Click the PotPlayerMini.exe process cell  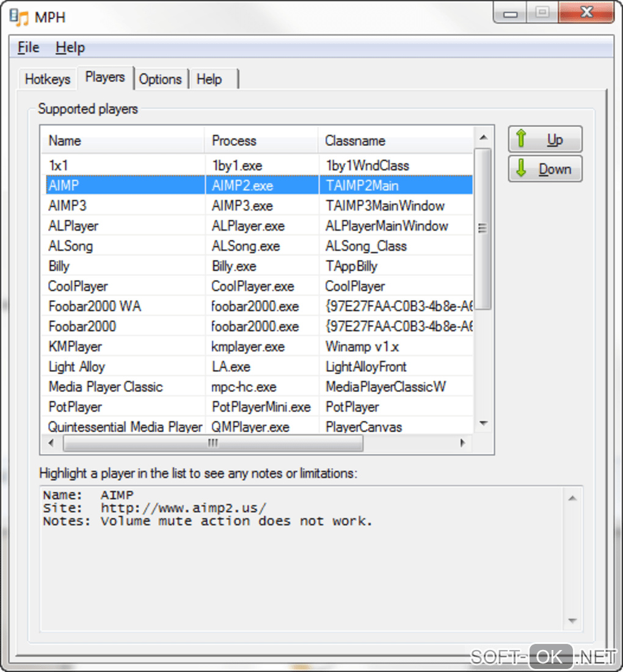pos(261,407)
